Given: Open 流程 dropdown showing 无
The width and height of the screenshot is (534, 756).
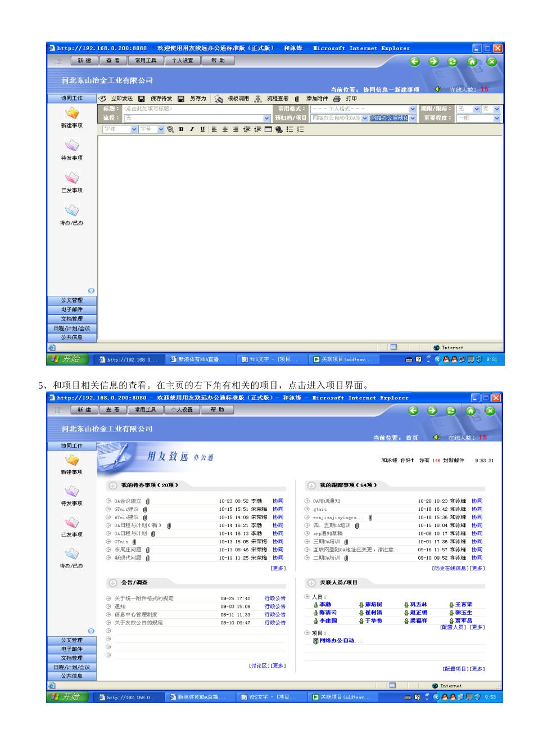Looking at the screenshot, I should [197, 118].
